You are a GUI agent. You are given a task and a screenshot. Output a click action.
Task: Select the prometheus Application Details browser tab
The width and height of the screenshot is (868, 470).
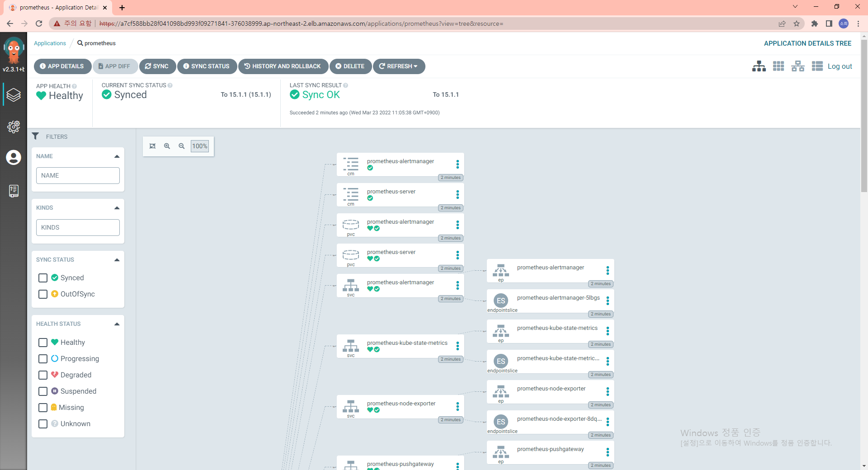[x=59, y=8]
